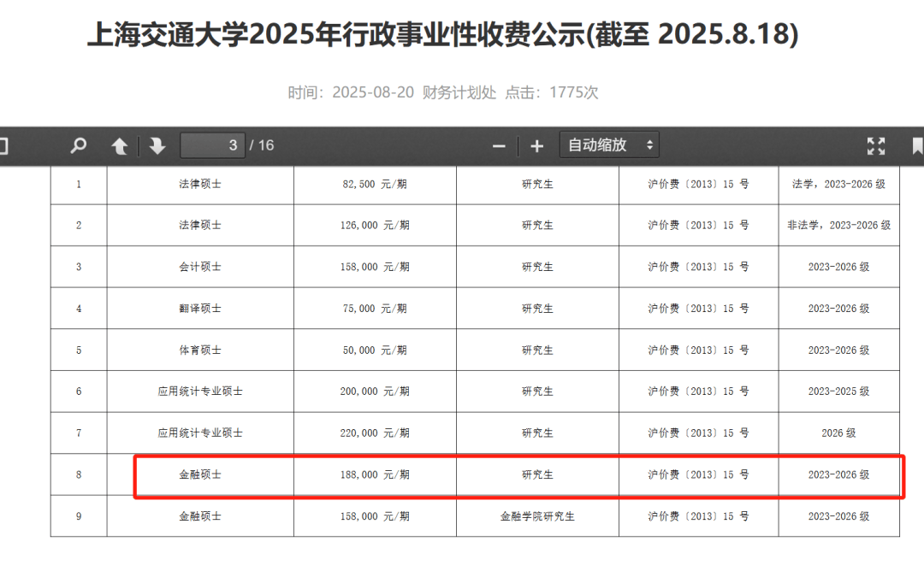The image size is (924, 583).
Task: Open the 自动缩放 zoom dropdown
Action: pos(609,145)
